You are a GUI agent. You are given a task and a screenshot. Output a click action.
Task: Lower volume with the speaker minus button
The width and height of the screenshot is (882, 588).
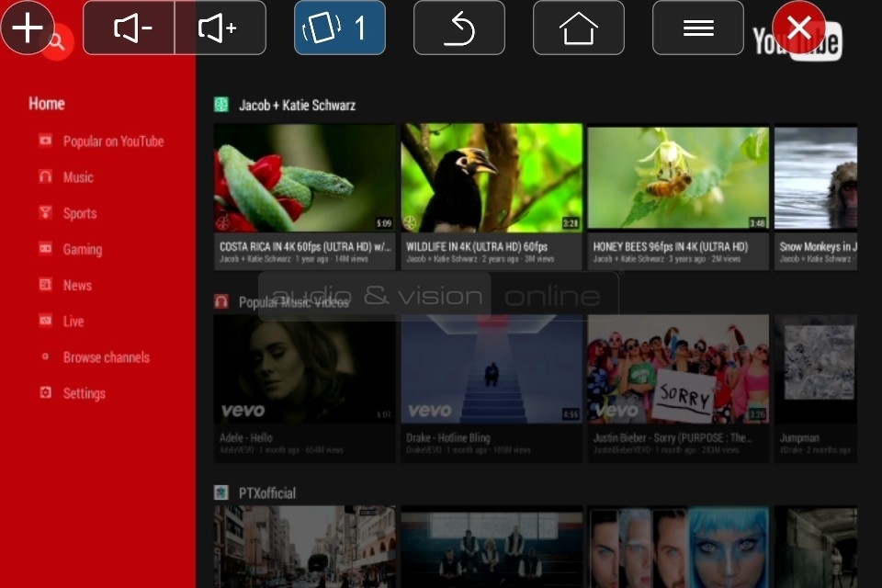point(129,28)
